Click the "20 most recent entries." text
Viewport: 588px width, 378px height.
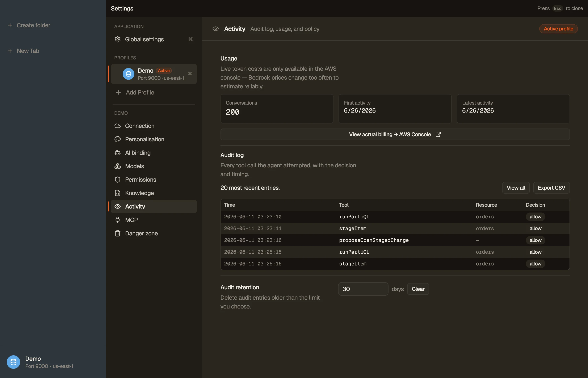click(250, 188)
